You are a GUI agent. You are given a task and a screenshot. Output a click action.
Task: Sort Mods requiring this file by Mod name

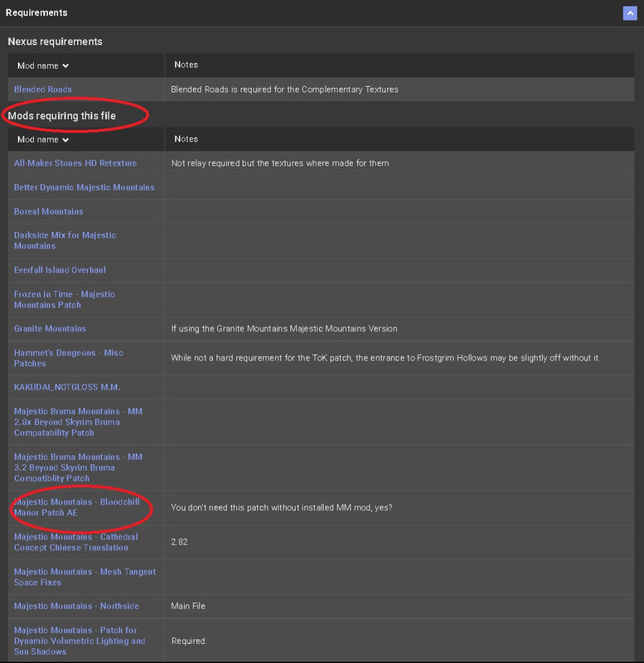tap(43, 139)
